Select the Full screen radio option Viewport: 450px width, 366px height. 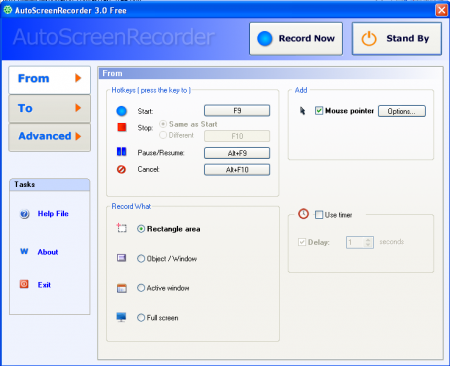pyautogui.click(x=141, y=318)
